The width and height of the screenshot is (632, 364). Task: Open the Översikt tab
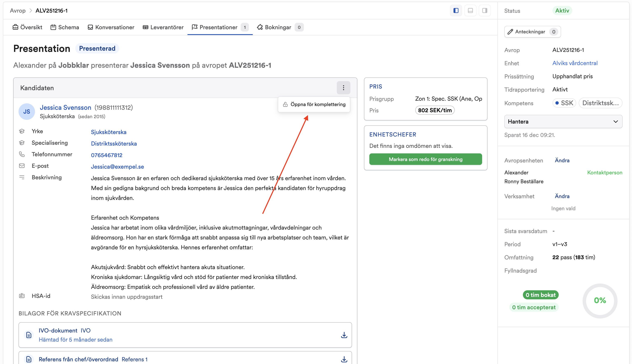tap(28, 27)
